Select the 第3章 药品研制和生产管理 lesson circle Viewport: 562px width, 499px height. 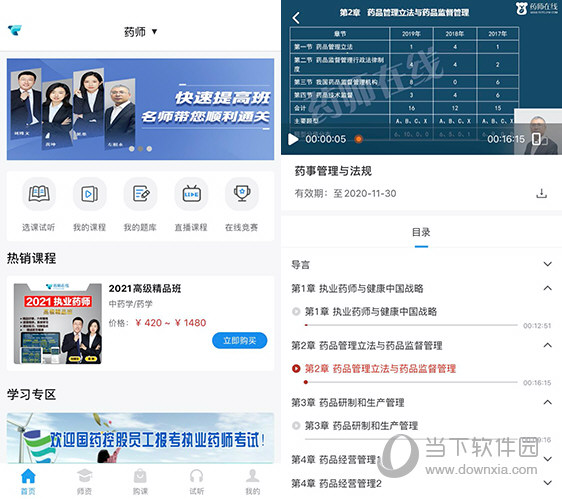(296, 426)
